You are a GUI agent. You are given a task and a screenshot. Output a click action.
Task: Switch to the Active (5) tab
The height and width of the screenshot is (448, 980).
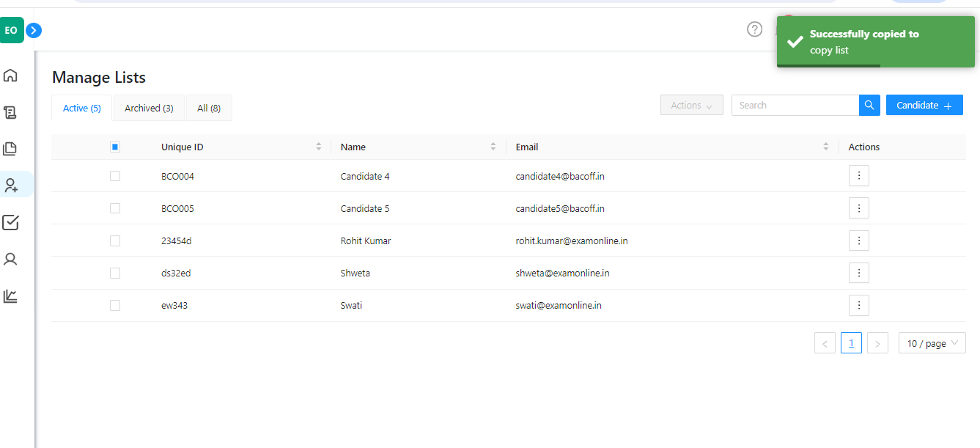click(x=82, y=108)
